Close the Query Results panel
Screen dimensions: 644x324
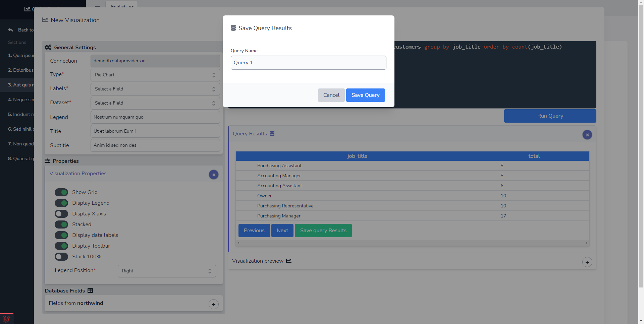coord(587,135)
